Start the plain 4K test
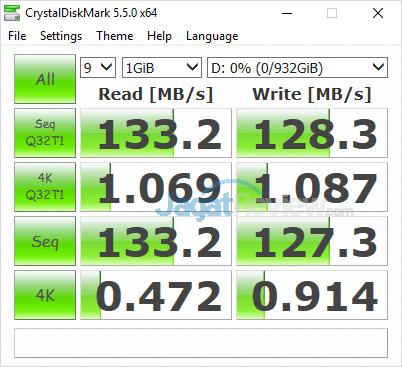The image size is (402, 367). click(x=45, y=295)
